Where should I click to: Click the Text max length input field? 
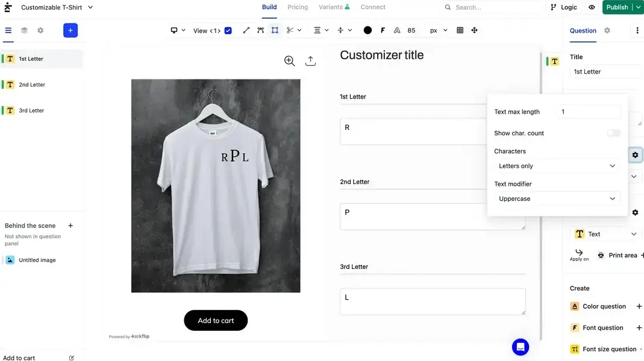click(589, 112)
